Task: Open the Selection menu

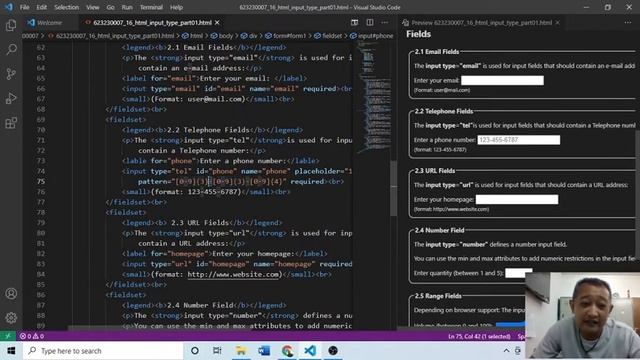Action: pos(66,7)
